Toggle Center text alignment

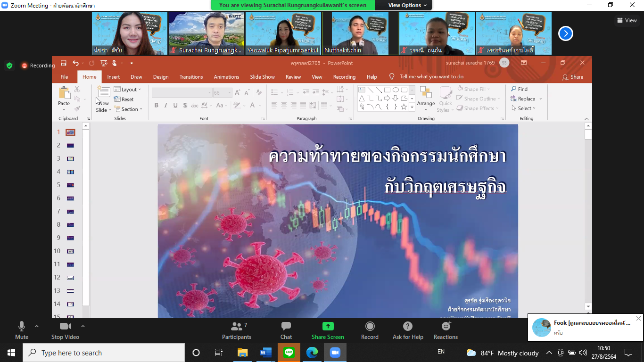284,106
